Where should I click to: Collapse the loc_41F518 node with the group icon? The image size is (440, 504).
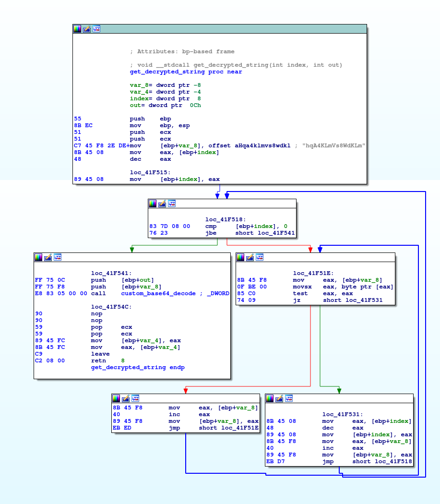(171, 204)
